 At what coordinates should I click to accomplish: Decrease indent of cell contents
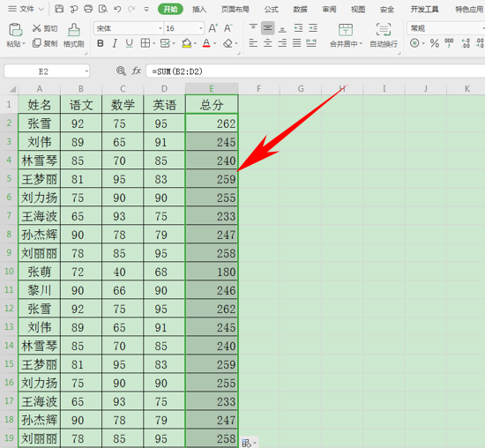coord(298,28)
